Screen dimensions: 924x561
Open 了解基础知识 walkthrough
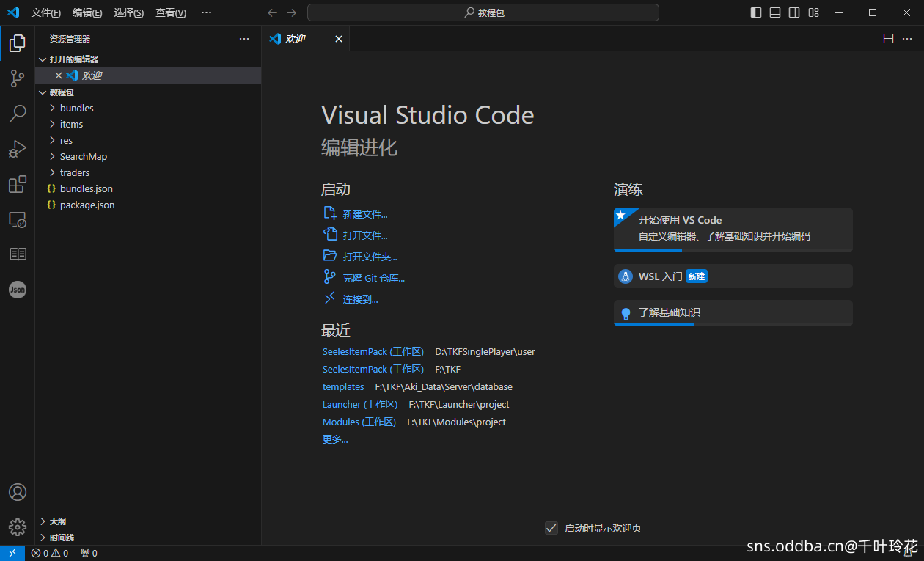coord(733,313)
